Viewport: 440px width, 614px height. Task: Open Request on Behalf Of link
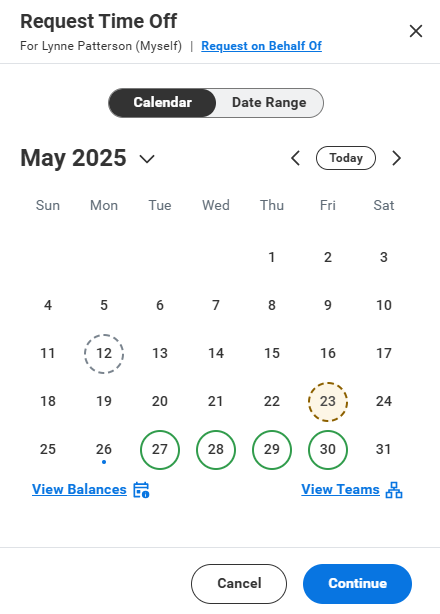261,46
